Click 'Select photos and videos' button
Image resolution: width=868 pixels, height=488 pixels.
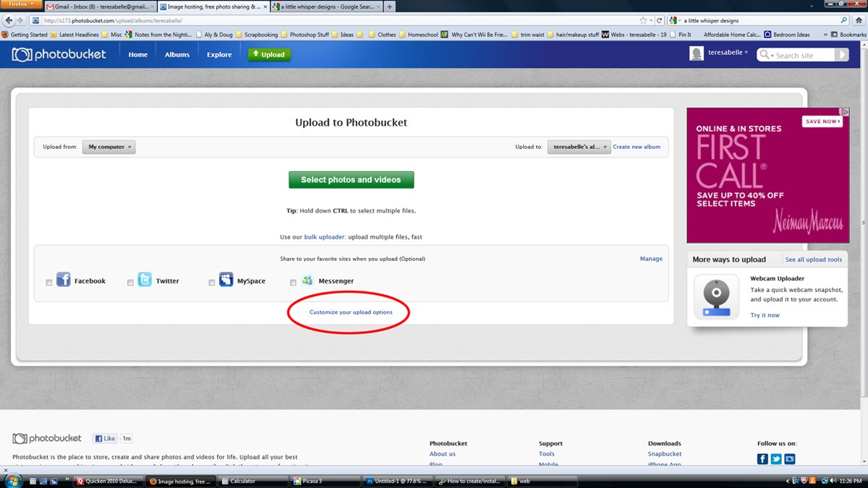pos(351,180)
